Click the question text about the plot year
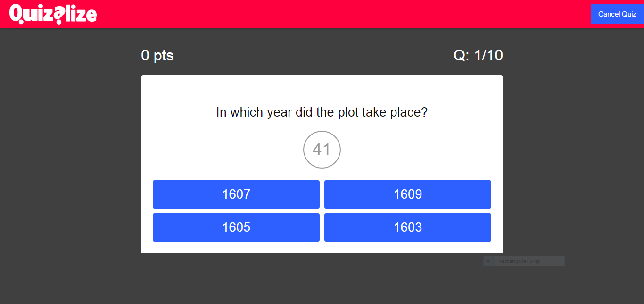This screenshot has width=644, height=304. [x=322, y=112]
